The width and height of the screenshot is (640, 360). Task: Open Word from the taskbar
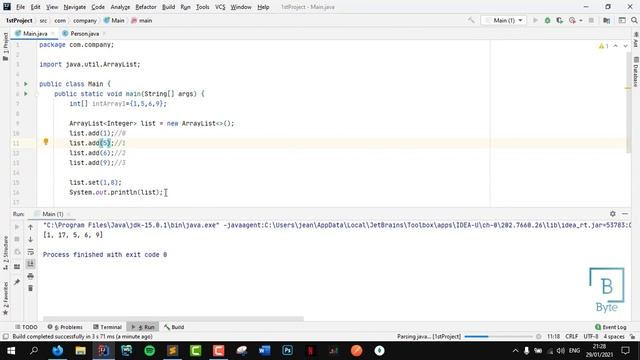coord(264,351)
